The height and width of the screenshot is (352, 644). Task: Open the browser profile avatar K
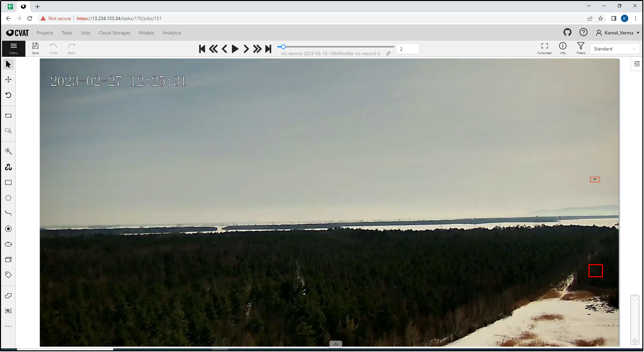click(x=625, y=18)
